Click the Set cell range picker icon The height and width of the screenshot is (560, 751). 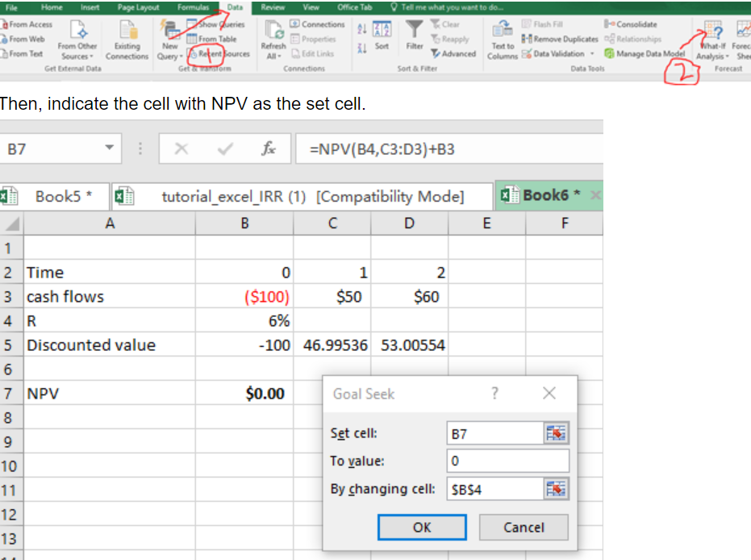click(558, 433)
